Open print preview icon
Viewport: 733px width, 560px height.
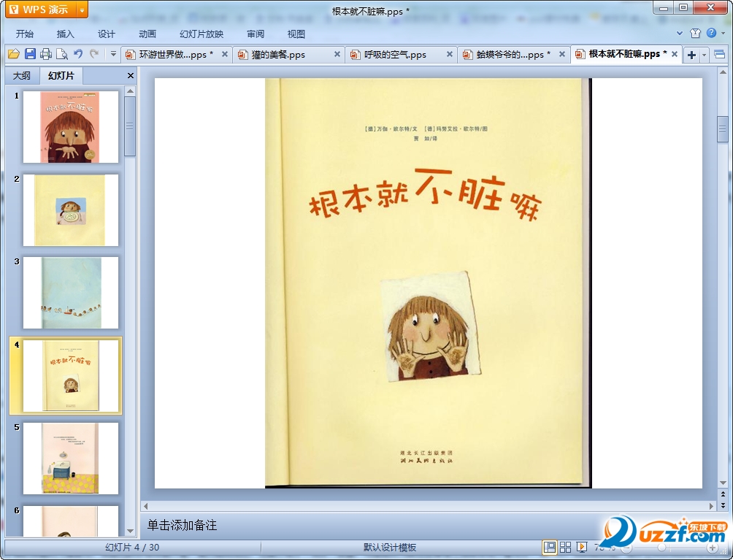tap(62, 54)
